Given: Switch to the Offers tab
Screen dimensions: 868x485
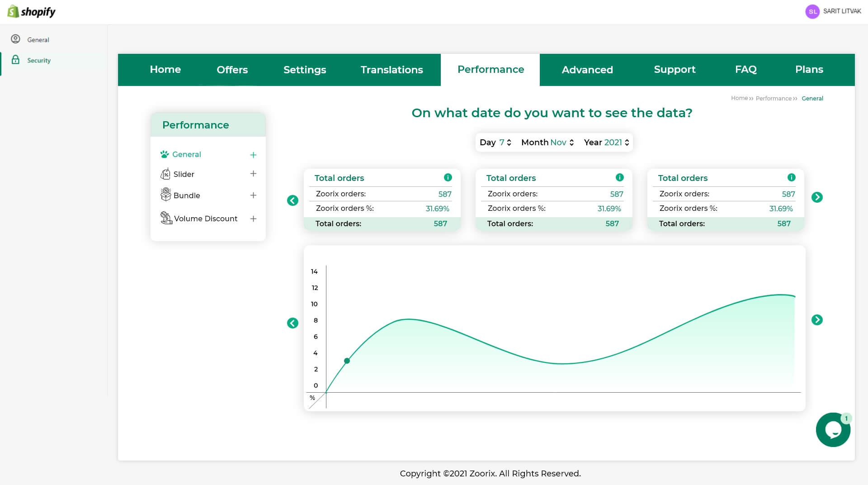Looking at the screenshot, I should pos(232,70).
